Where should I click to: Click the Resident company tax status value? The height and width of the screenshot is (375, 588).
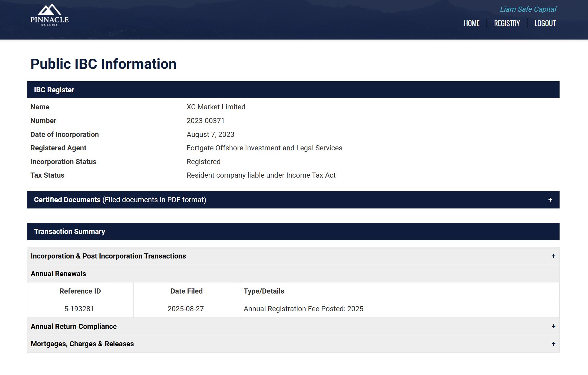click(261, 175)
